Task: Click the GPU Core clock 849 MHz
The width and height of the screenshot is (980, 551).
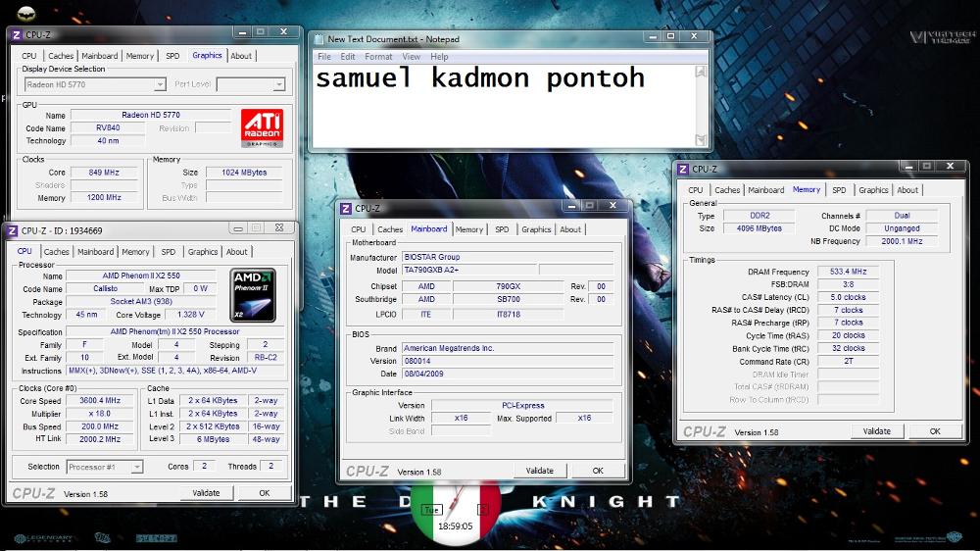Action: pos(104,172)
